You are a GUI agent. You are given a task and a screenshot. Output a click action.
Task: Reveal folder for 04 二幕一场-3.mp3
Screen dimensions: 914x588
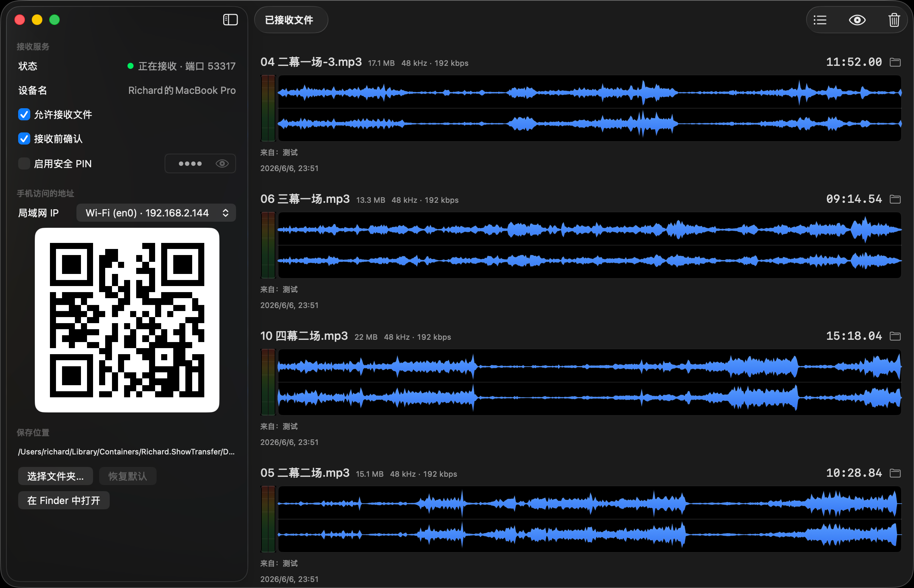coord(895,62)
